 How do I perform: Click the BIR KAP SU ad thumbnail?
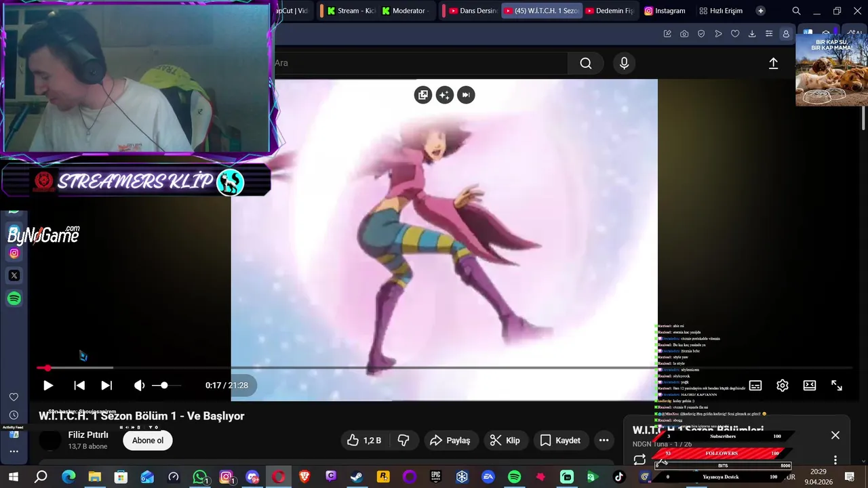pyautogui.click(x=831, y=70)
